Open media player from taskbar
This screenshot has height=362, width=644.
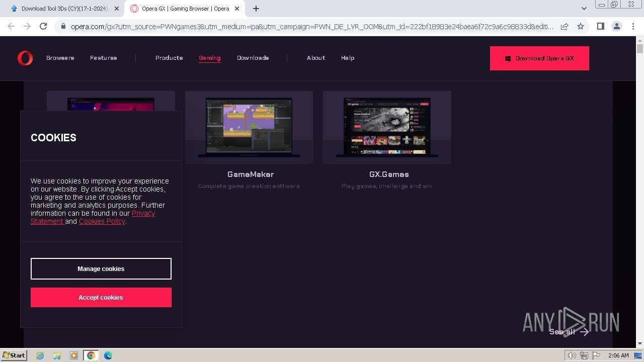coord(74,355)
